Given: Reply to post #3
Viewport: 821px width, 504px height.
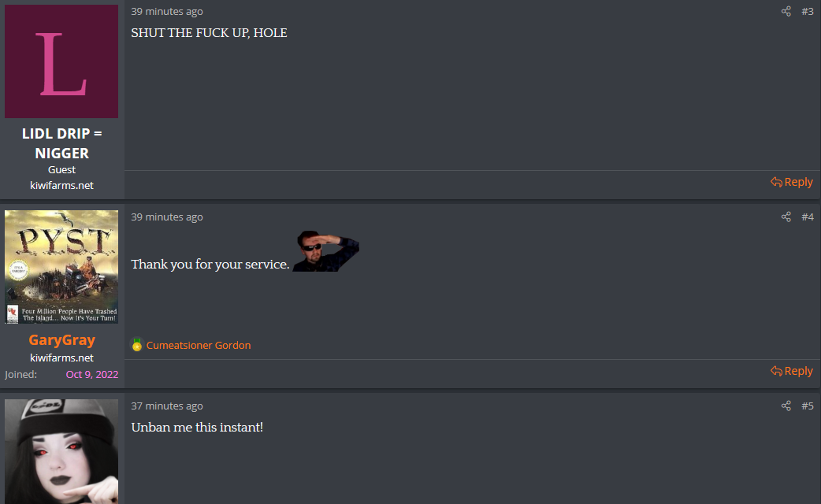Looking at the screenshot, I should [792, 182].
